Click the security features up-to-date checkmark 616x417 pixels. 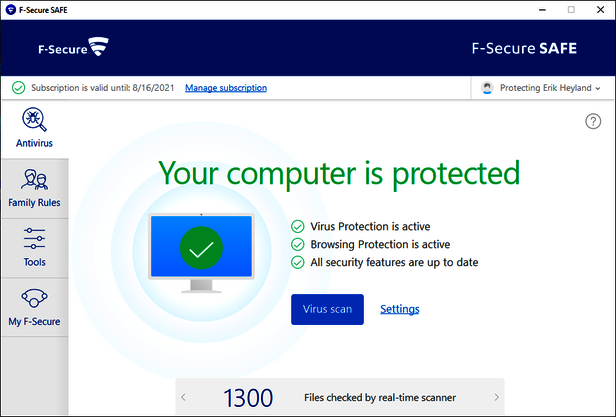297,262
